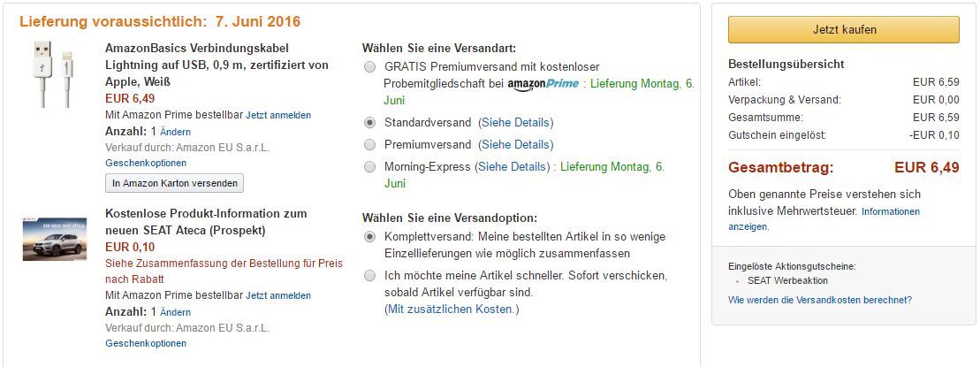Image resolution: width=980 pixels, height=367 pixels.
Task: Select Morning-Express delivery option
Action: [369, 166]
